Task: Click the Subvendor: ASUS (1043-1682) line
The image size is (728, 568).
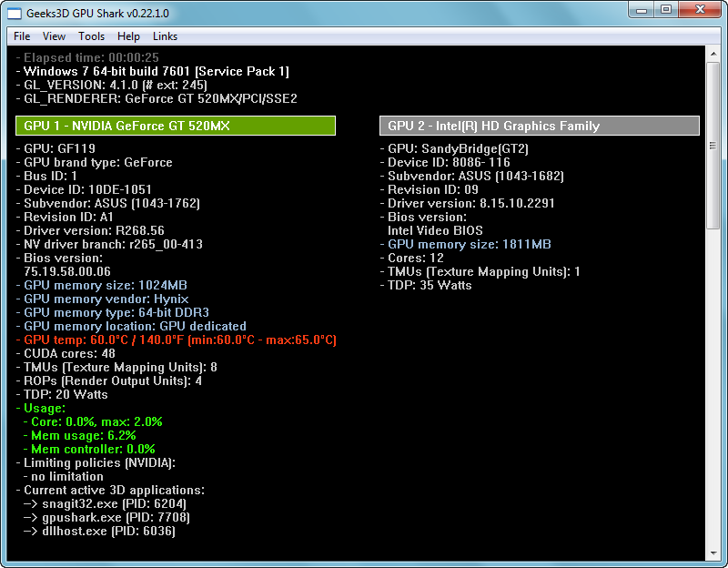Action: (472, 176)
